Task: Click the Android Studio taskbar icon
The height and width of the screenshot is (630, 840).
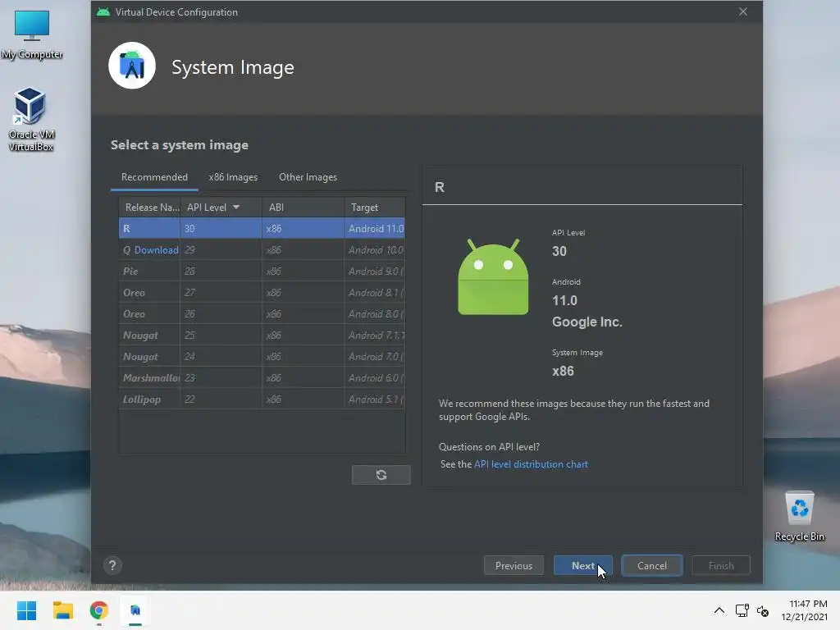Action: pos(135,610)
